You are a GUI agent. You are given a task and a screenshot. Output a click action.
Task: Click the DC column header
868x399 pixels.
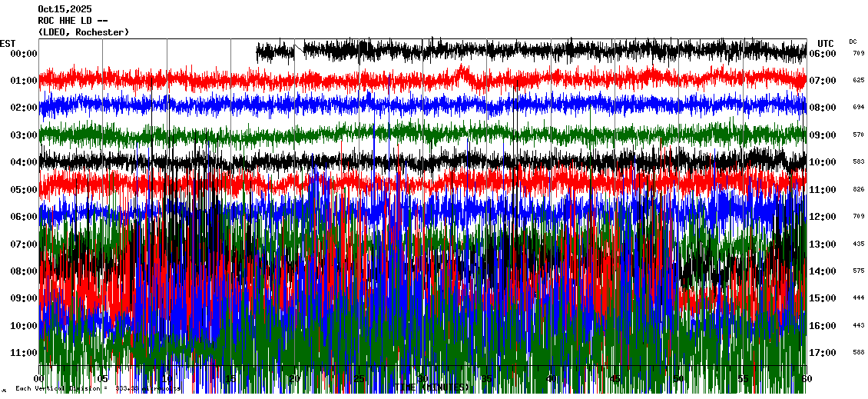(853, 42)
